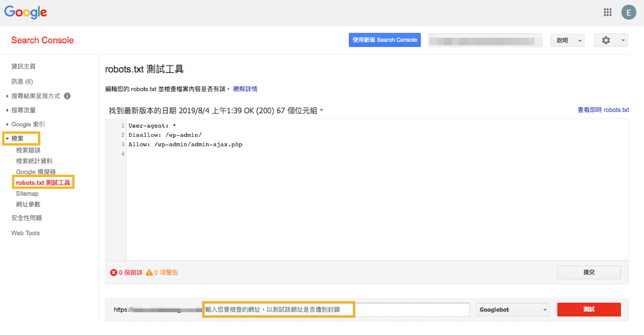The width and height of the screenshot is (644, 335).
Task: Open the 瞭解詳情 link
Action: pyautogui.click(x=245, y=89)
